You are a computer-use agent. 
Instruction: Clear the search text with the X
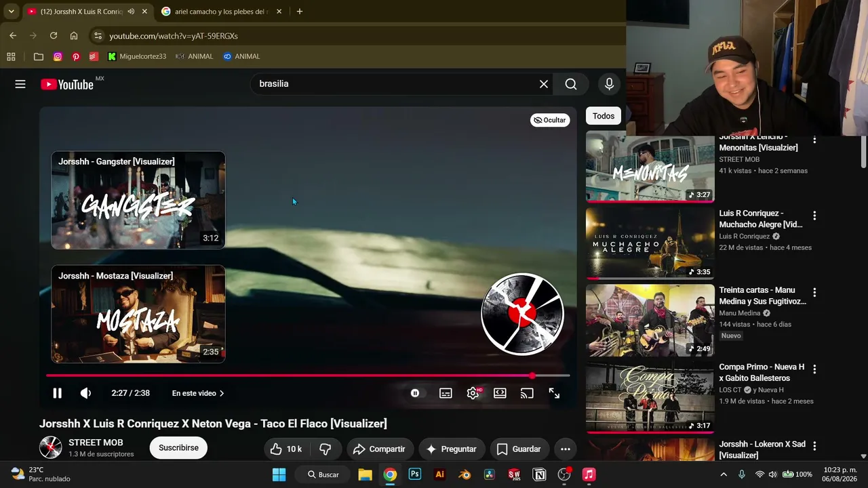tap(544, 84)
